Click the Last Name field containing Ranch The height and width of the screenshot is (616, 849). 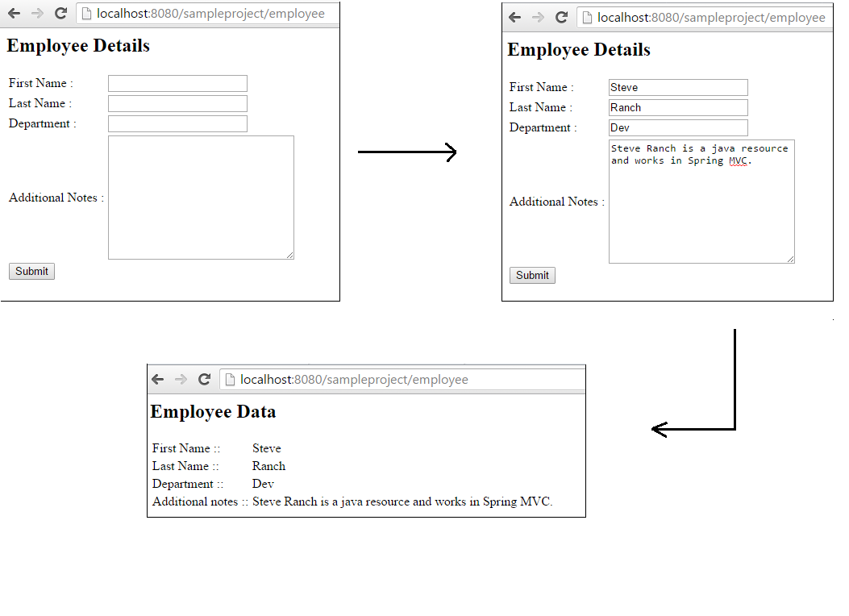click(677, 106)
